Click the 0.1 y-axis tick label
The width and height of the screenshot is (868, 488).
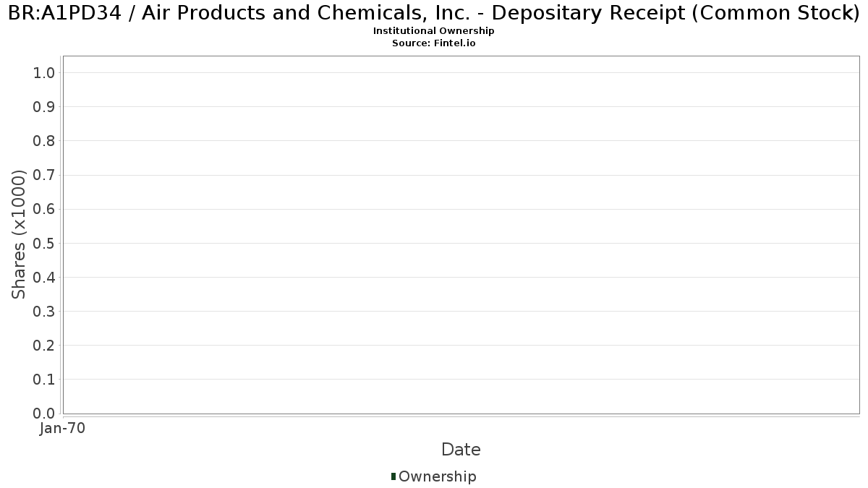tap(44, 379)
